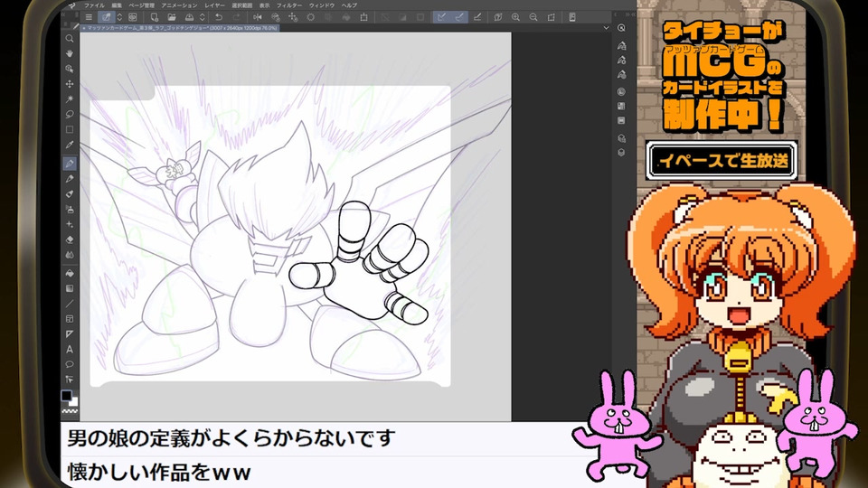
Task: Activate the Eyedropper tool
Action: point(70,145)
